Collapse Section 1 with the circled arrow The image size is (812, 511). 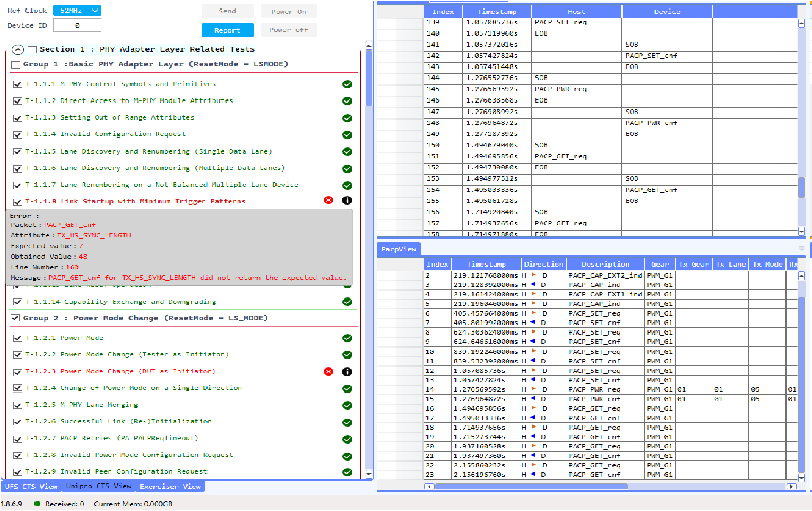pos(18,49)
